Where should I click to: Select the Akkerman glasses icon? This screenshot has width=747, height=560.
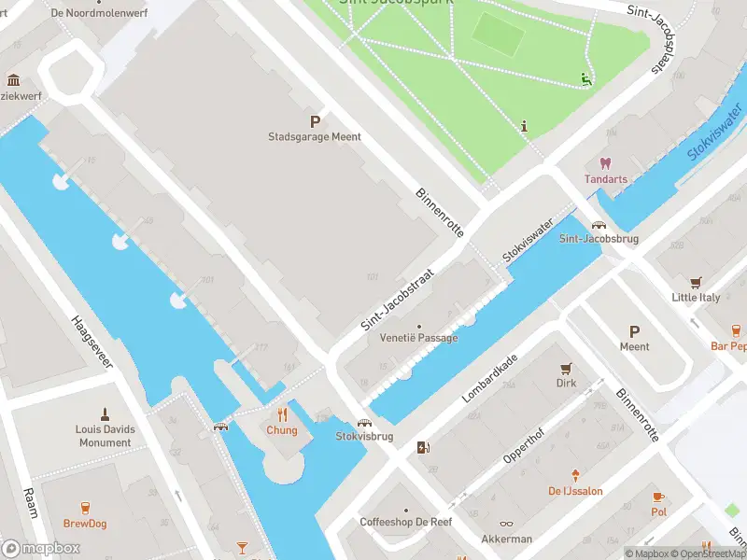point(506,524)
